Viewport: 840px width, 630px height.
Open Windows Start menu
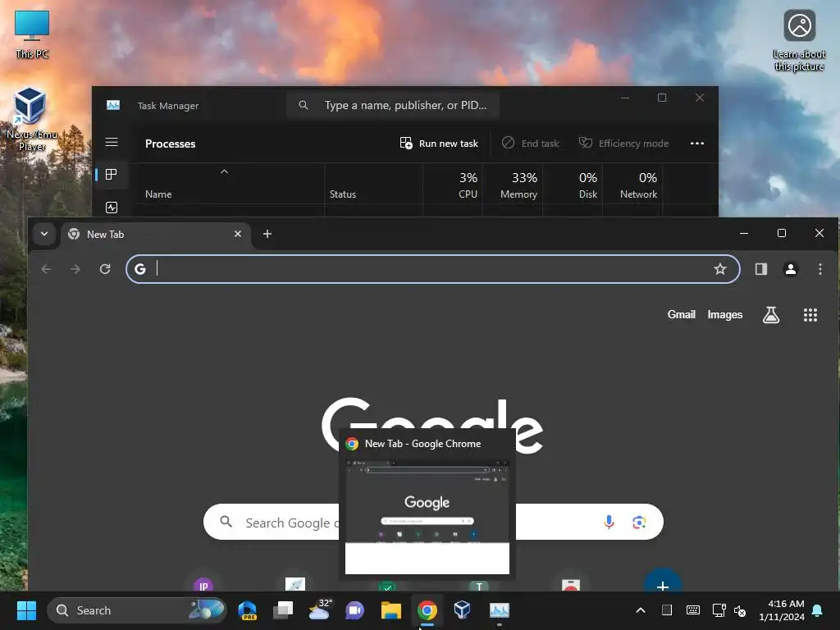(x=26, y=610)
